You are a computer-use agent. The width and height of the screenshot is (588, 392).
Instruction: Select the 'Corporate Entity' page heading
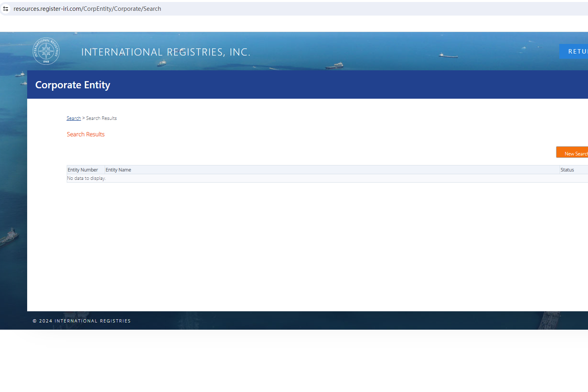(73, 85)
